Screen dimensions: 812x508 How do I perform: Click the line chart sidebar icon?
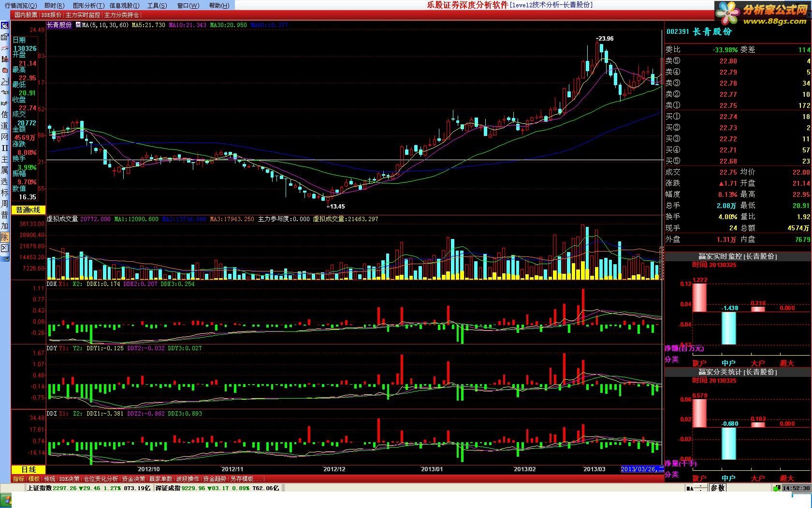4,81
